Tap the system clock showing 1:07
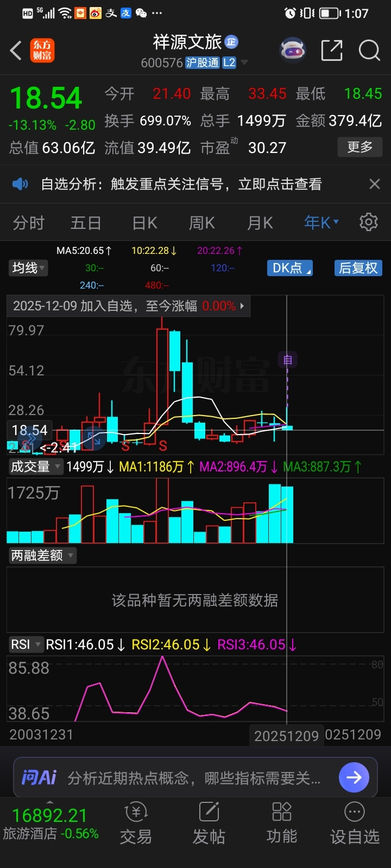Image resolution: width=391 pixels, height=868 pixels. 357,13
